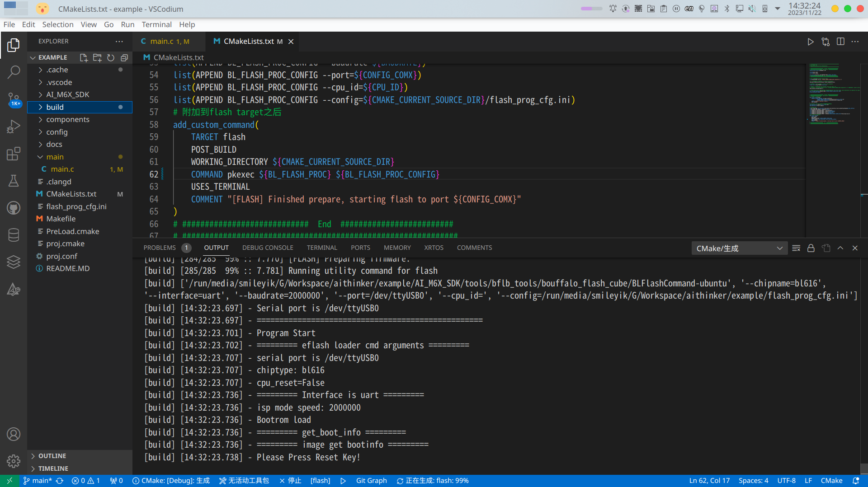Click the 停止 stop button in status bar
Image resolution: width=868 pixels, height=487 pixels.
(x=290, y=481)
